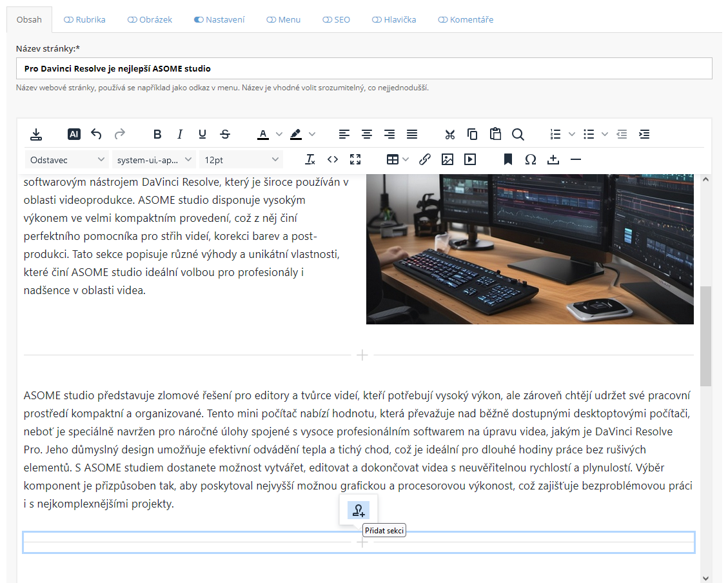Toggle the Rubrika tab switch
Screen dimensions: 728x583
pyautogui.click(x=69, y=20)
